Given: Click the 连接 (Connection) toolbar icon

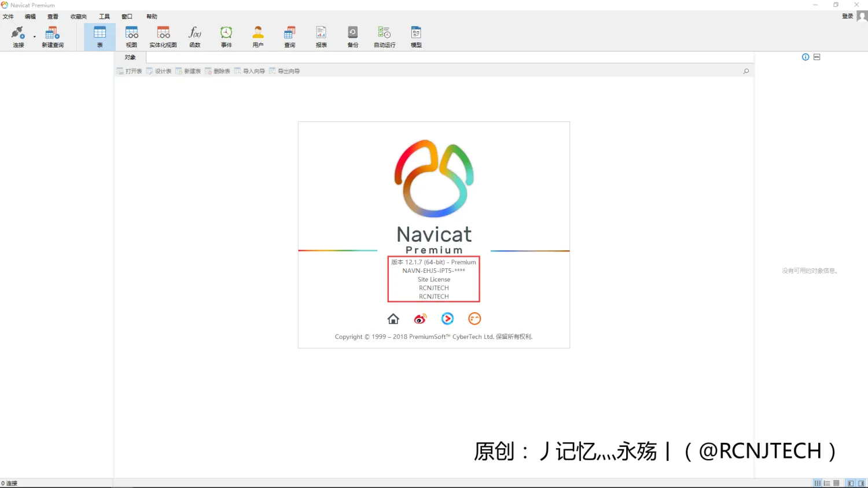Looking at the screenshot, I should tap(19, 36).
